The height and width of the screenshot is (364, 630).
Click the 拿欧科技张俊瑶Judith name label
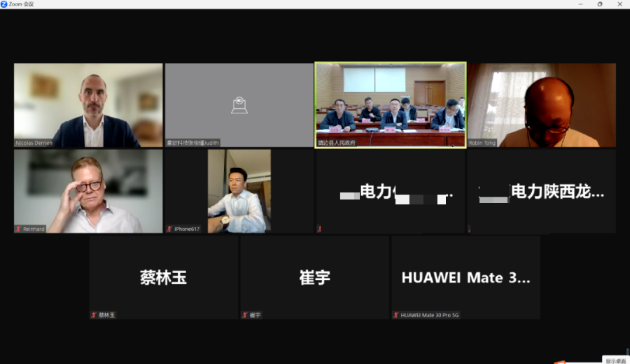pyautogui.click(x=193, y=143)
